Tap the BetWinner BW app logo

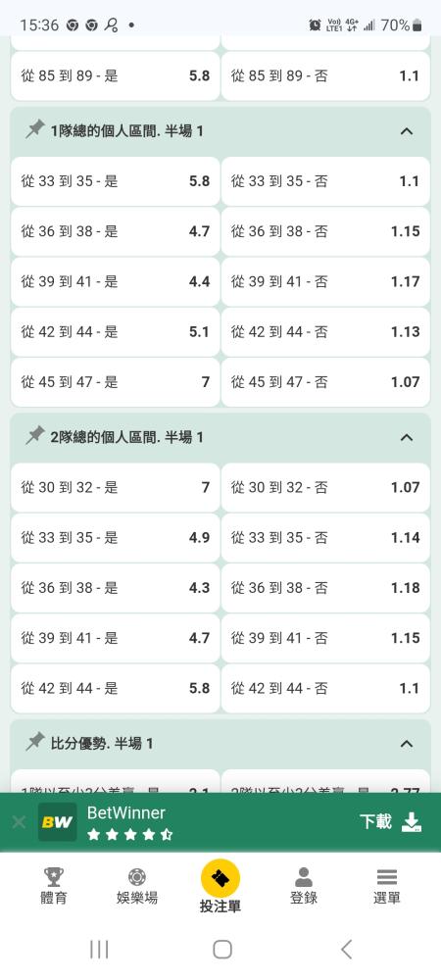point(58,822)
